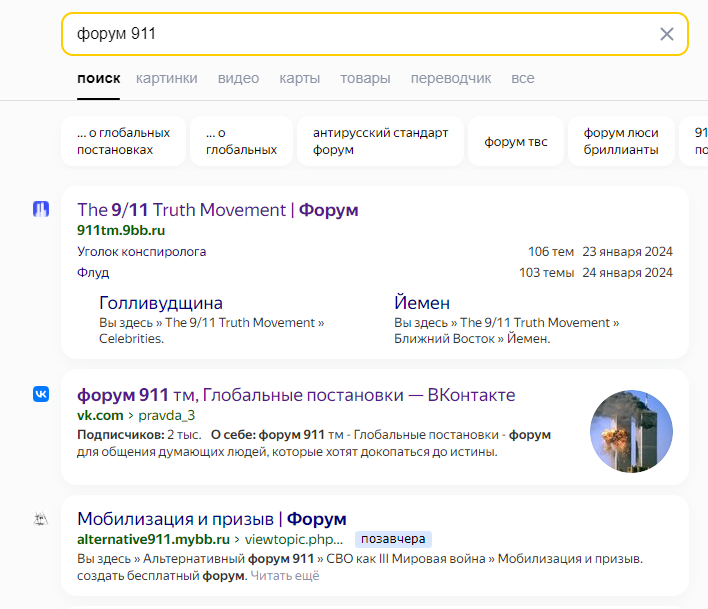Click breadcrumb text 'Ближний Восток » Йемен.'
The width and height of the screenshot is (708, 609).
(x=472, y=339)
